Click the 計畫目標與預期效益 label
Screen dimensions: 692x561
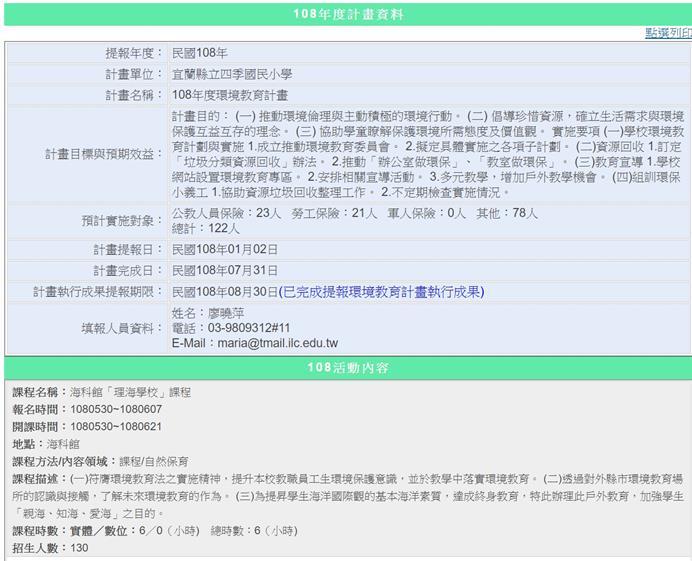click(x=104, y=154)
